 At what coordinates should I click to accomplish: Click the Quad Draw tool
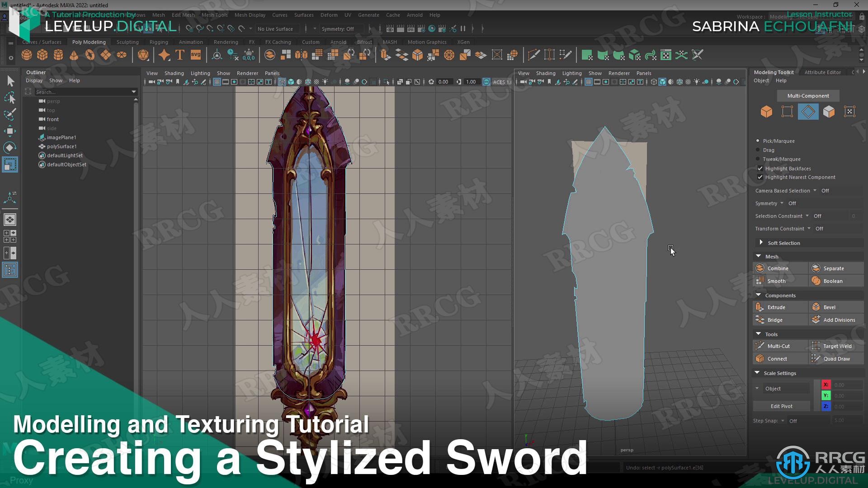tap(836, 358)
